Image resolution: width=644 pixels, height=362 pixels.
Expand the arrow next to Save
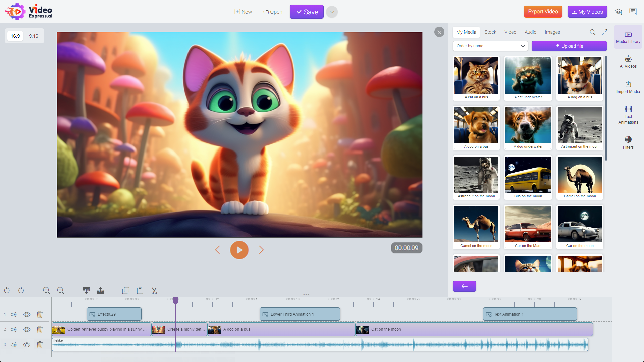332,12
